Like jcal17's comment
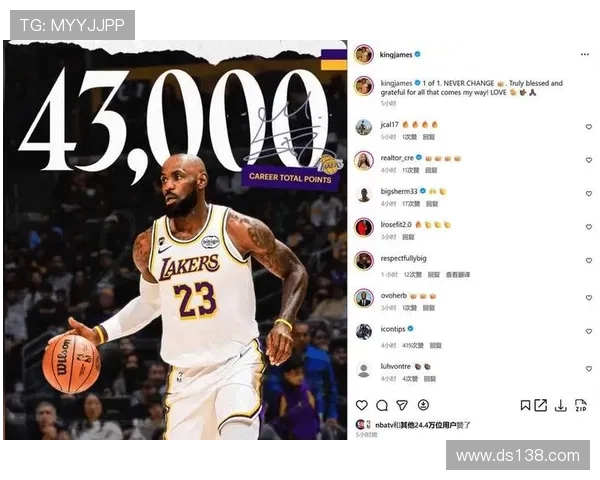 pos(589,127)
